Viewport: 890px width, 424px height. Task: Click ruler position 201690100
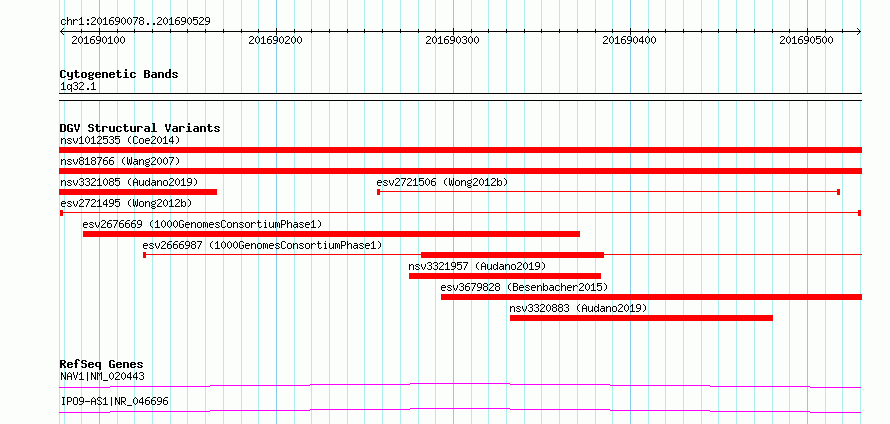(x=99, y=40)
